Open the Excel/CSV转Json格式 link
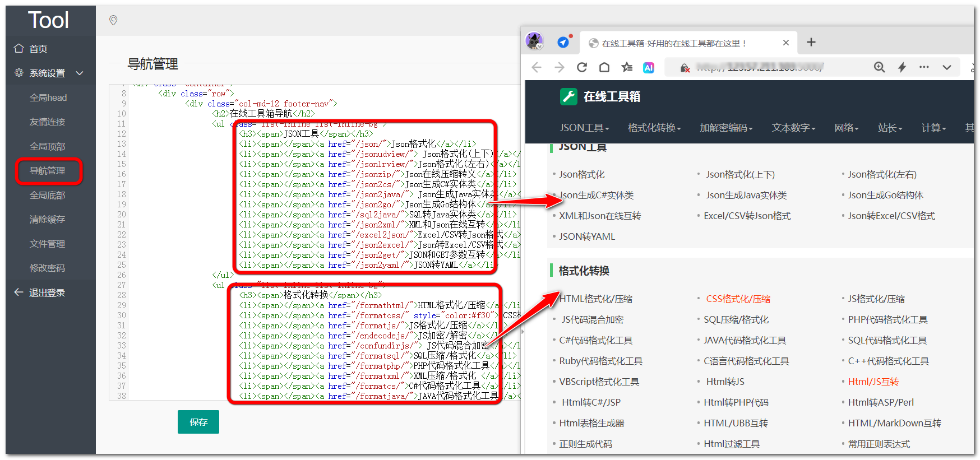The image size is (980, 460). coord(747,216)
